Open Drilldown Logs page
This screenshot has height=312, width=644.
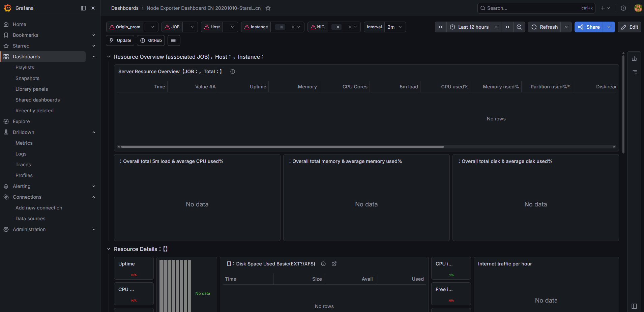(x=21, y=154)
